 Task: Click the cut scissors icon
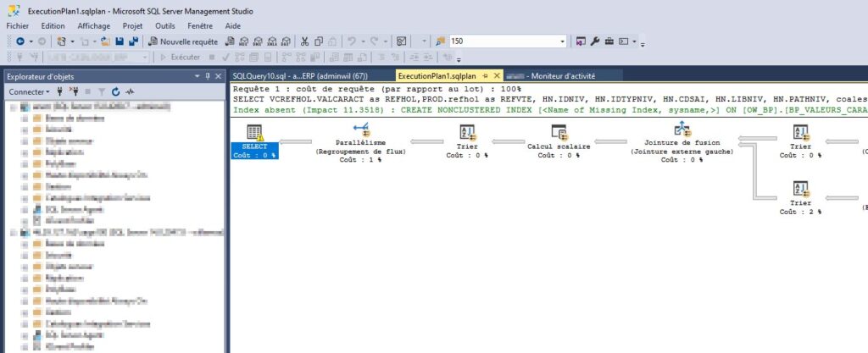pyautogui.click(x=304, y=41)
